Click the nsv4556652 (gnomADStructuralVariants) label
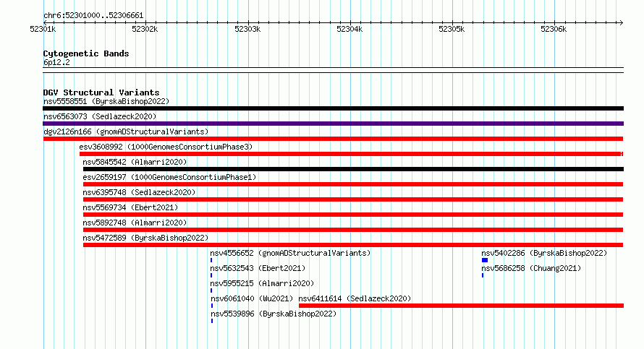This screenshot has width=644, height=349. 290,253
